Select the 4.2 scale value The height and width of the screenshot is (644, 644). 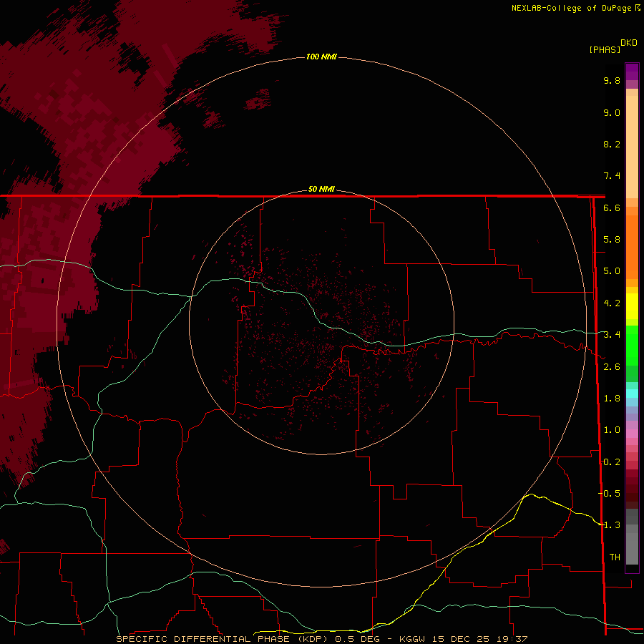click(x=612, y=303)
